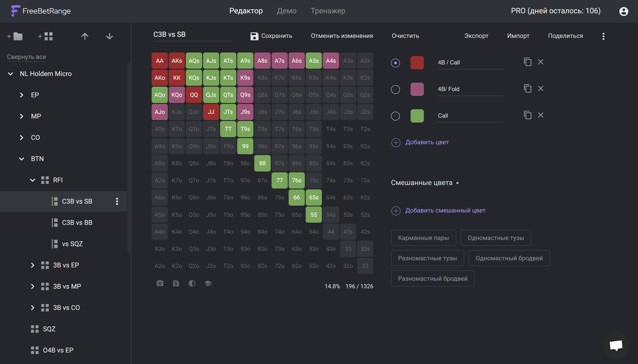This screenshot has width=638, height=364.
Task: Click Добавить смешанный цвет link
Action: click(445, 210)
